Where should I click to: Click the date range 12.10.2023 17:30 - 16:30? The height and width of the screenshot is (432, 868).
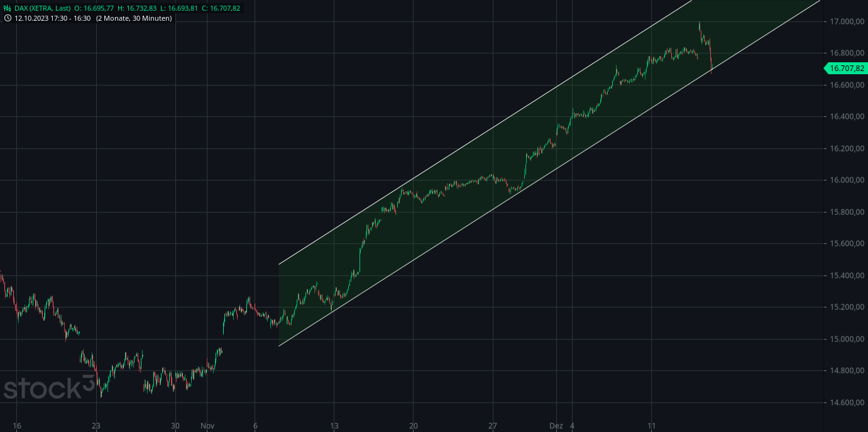point(52,19)
